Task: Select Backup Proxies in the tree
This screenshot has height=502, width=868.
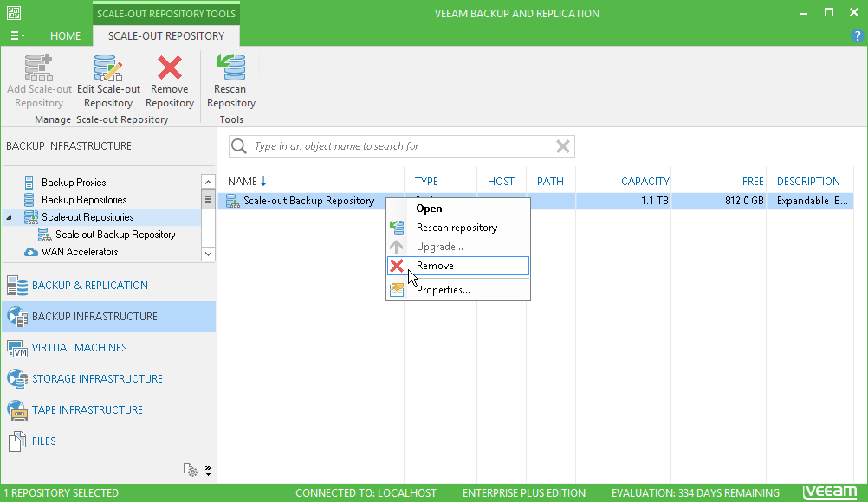Action: 73,183
